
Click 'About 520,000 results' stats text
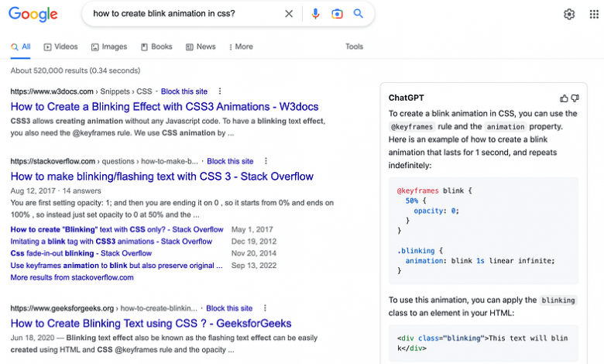click(75, 70)
